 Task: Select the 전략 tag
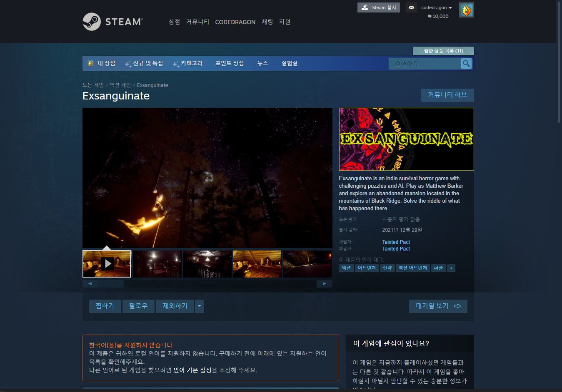[387, 268]
